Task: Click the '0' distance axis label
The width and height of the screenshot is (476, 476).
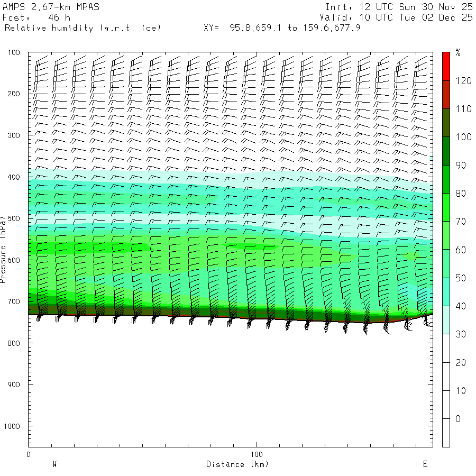Action: tap(29, 454)
